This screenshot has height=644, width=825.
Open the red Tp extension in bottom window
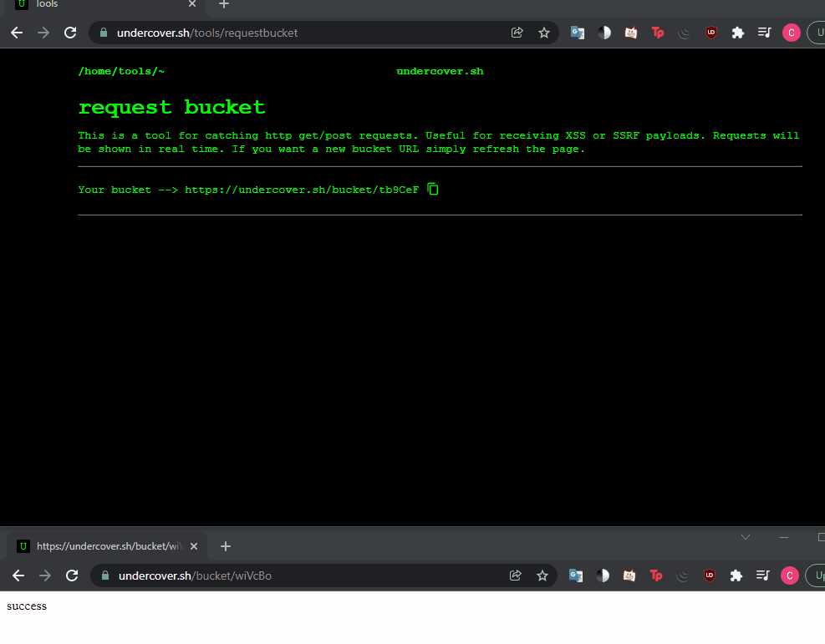(x=656, y=576)
